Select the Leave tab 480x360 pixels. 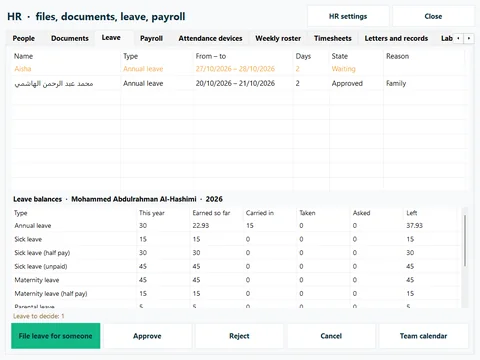click(111, 38)
